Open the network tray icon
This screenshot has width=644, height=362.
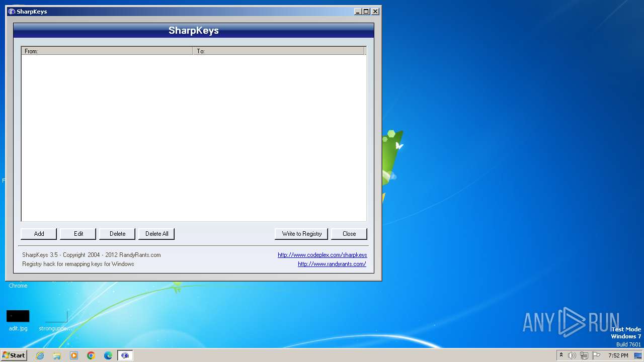click(584, 355)
